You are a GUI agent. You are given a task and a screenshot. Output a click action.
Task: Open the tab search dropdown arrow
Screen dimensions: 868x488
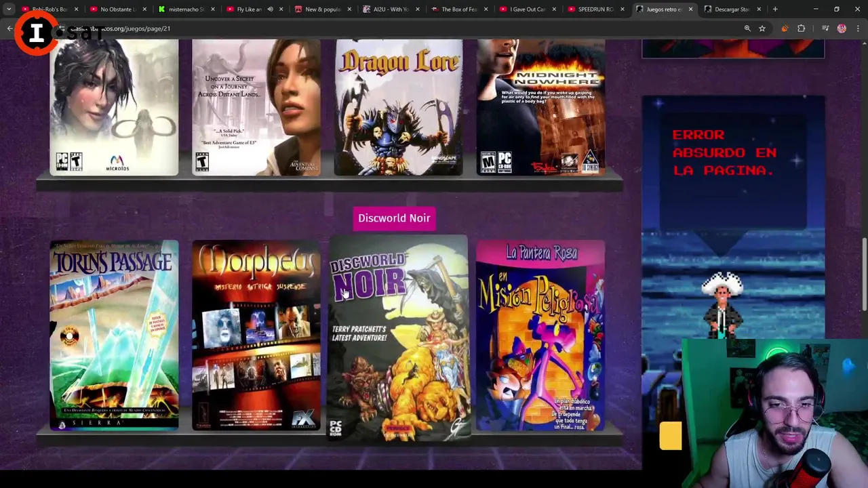tap(9, 9)
